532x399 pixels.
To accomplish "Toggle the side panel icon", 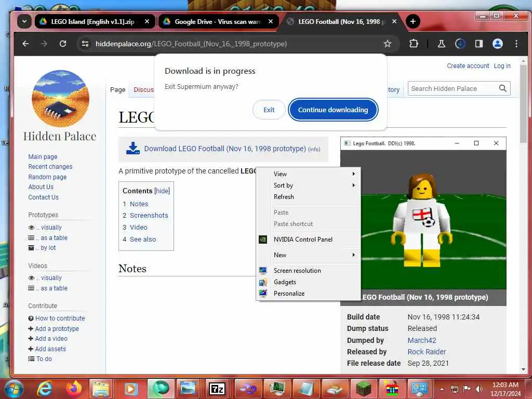I will pos(478,44).
